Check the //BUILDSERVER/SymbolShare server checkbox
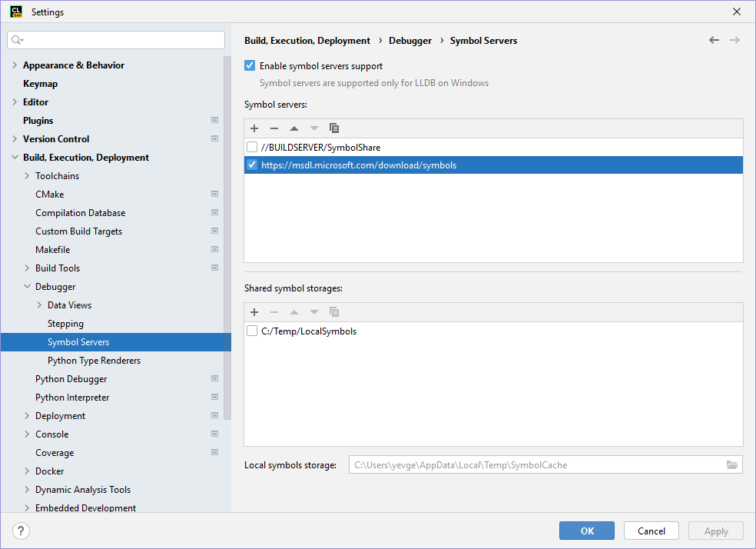 click(x=252, y=147)
